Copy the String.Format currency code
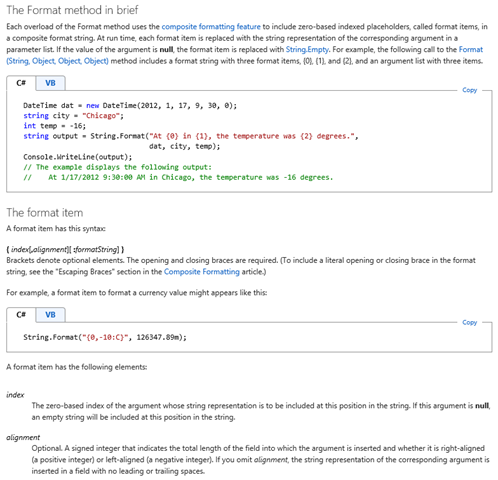This screenshot has width=498, height=480. [469, 322]
